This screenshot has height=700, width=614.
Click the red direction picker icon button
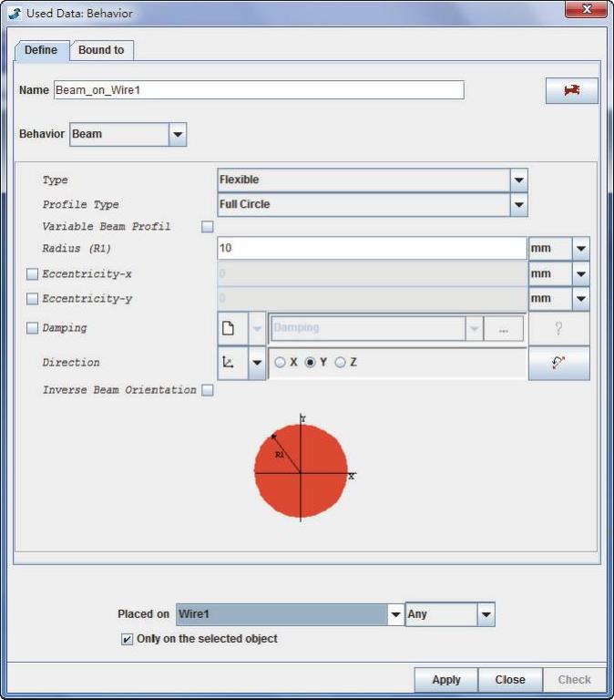[x=558, y=363]
